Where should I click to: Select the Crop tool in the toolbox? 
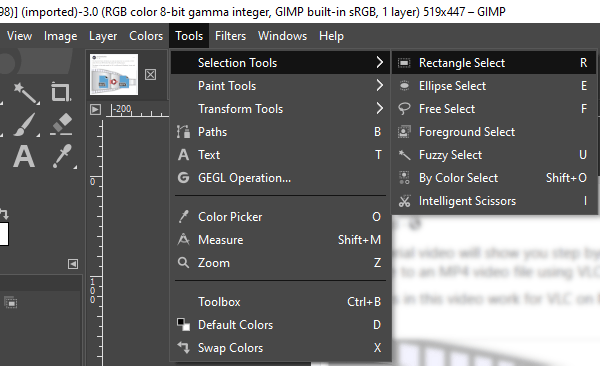pos(61,92)
